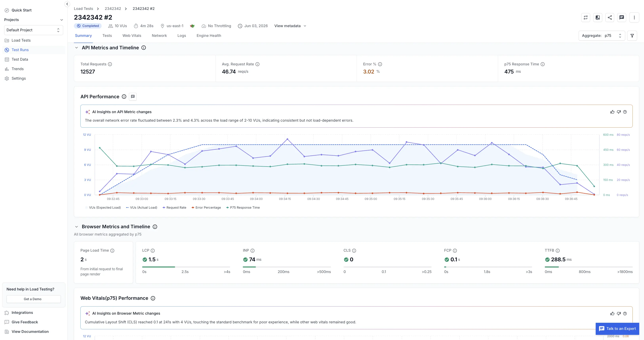Click Talk to an Expert chat button
The width and height of the screenshot is (644, 340).
coord(617,329)
